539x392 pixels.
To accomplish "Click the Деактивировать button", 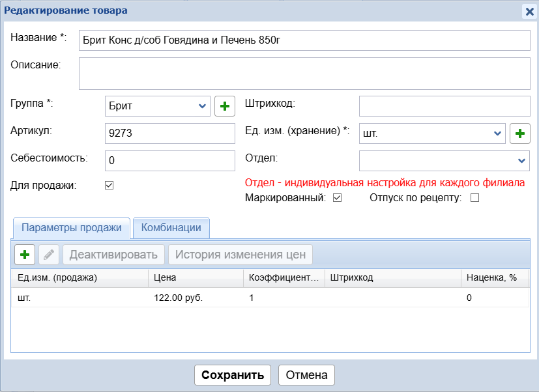I will point(114,255).
